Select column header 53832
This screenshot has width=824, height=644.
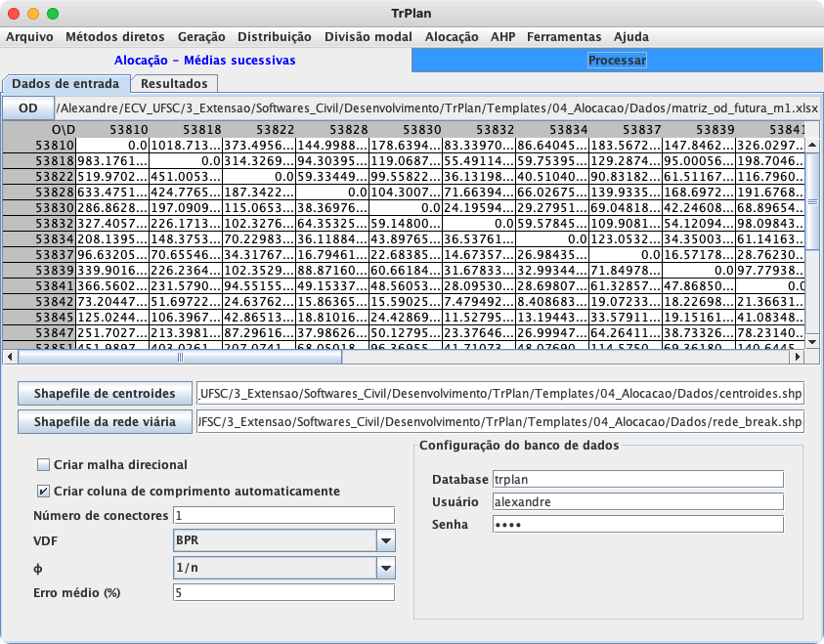[479, 130]
